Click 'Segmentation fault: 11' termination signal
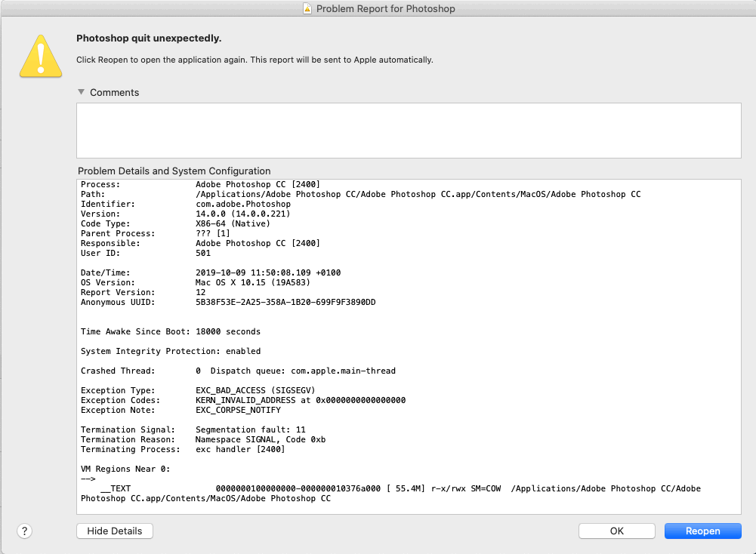The width and height of the screenshot is (756, 554). (251, 429)
